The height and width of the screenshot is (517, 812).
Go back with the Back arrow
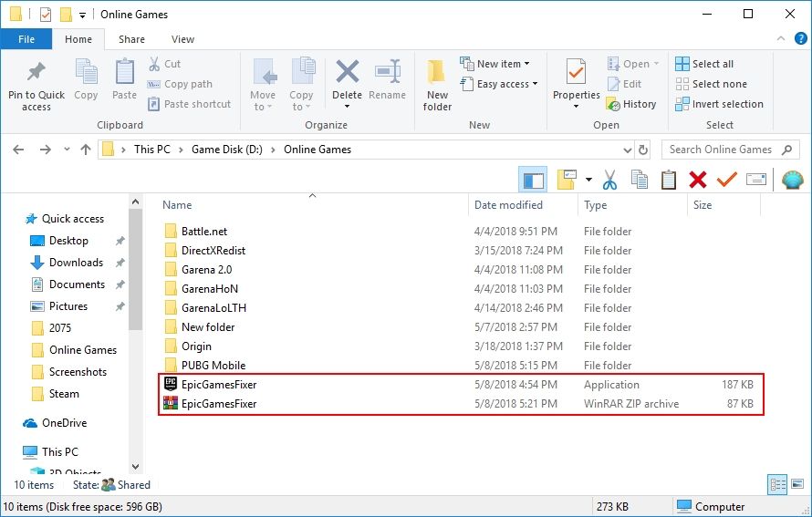(18, 150)
